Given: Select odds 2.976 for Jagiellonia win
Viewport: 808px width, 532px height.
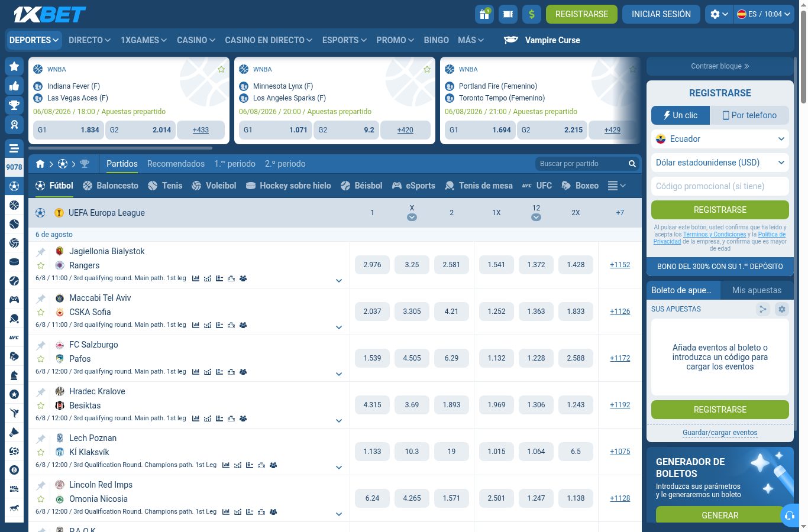Looking at the screenshot, I should [372, 265].
